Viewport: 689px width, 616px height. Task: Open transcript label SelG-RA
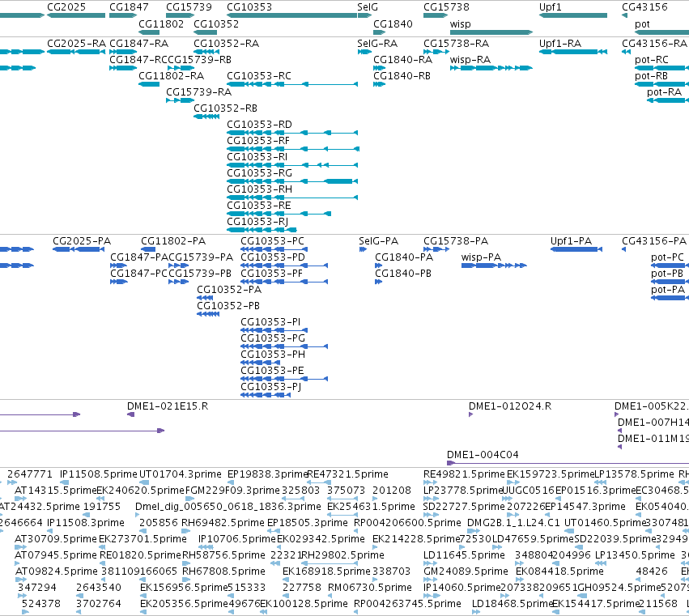point(377,44)
